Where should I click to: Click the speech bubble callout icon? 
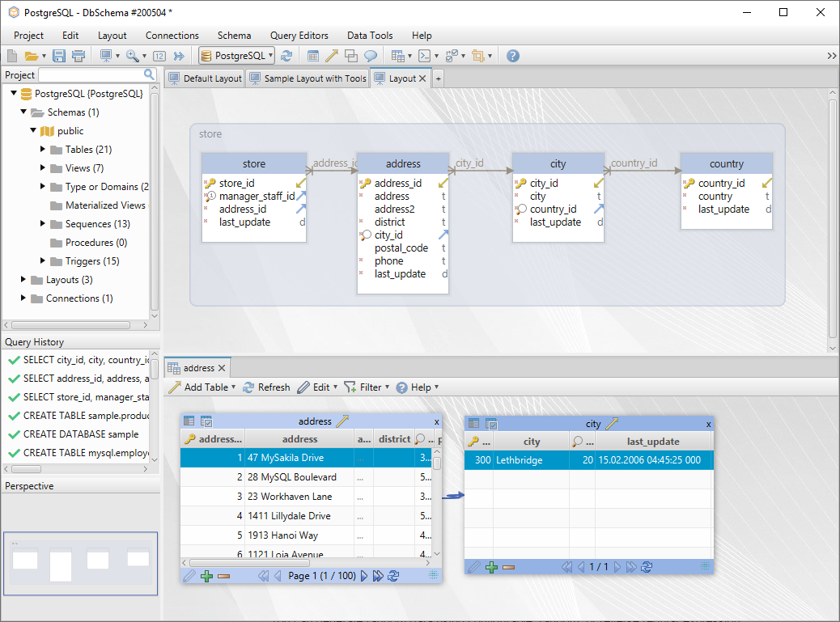(371, 56)
